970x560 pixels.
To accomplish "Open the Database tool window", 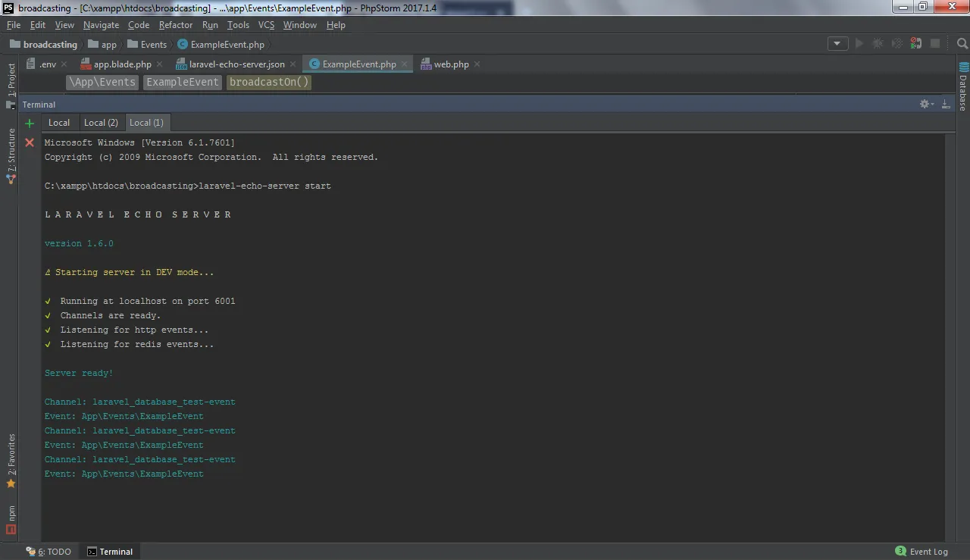I will pos(963,86).
